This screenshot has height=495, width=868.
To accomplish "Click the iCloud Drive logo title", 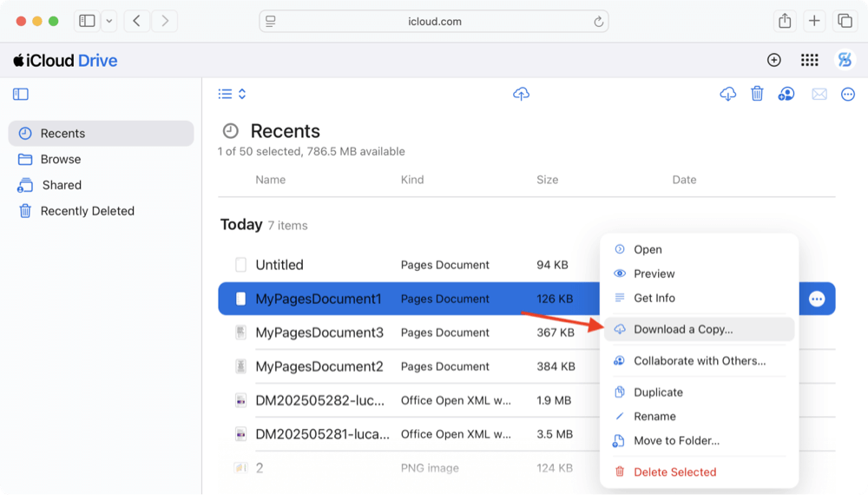I will pyautogui.click(x=65, y=60).
